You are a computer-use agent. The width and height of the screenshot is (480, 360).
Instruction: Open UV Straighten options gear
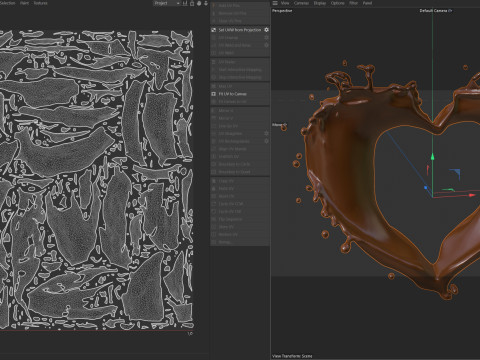pos(266,133)
